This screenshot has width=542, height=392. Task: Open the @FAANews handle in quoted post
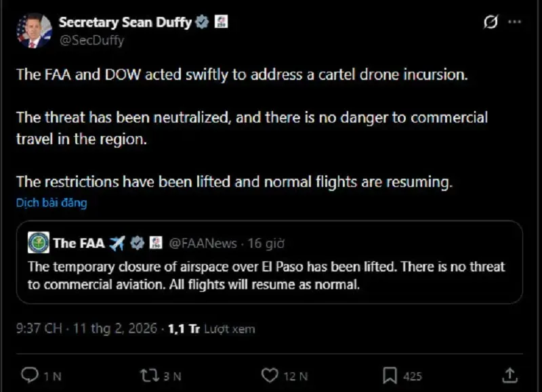pos(202,243)
